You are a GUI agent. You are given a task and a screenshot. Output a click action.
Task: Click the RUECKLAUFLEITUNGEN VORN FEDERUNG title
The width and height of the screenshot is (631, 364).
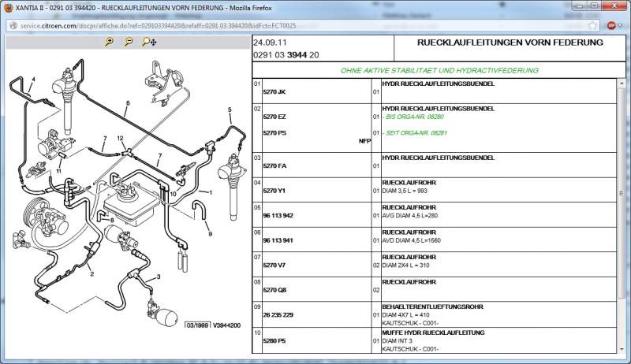click(510, 43)
